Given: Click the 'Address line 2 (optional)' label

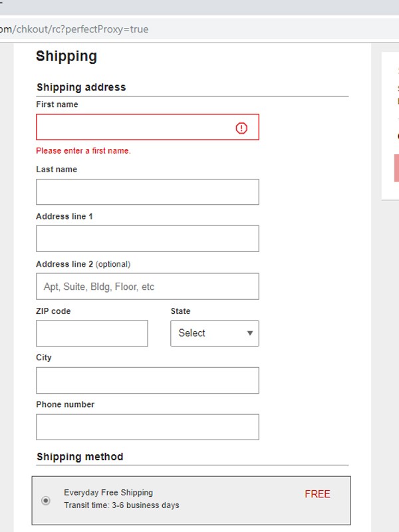Looking at the screenshot, I should [x=83, y=264].
